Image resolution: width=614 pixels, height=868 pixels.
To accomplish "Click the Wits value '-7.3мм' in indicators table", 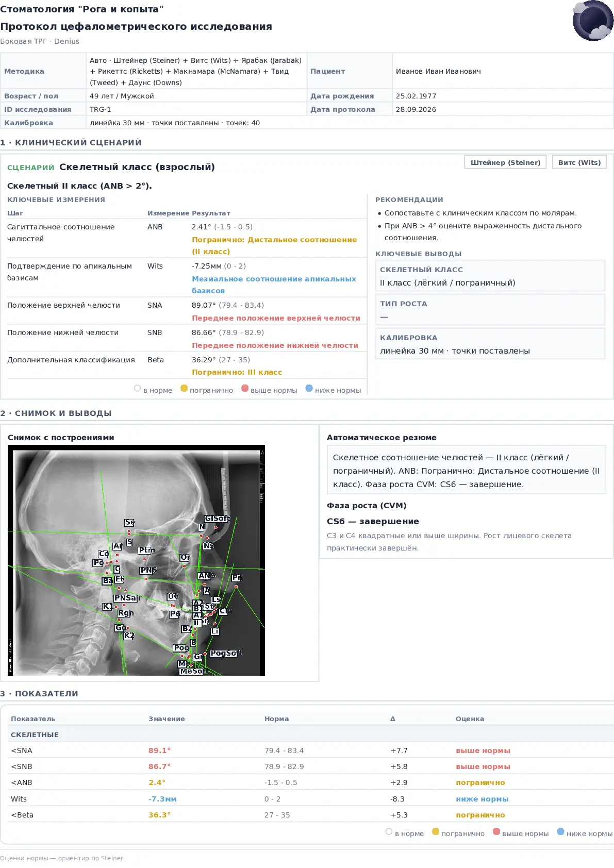I will pyautogui.click(x=162, y=799).
